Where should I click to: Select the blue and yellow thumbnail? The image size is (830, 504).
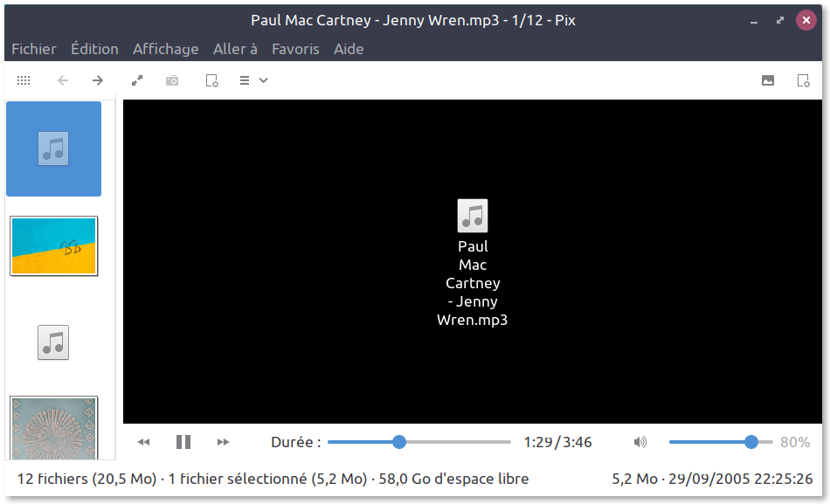[53, 245]
